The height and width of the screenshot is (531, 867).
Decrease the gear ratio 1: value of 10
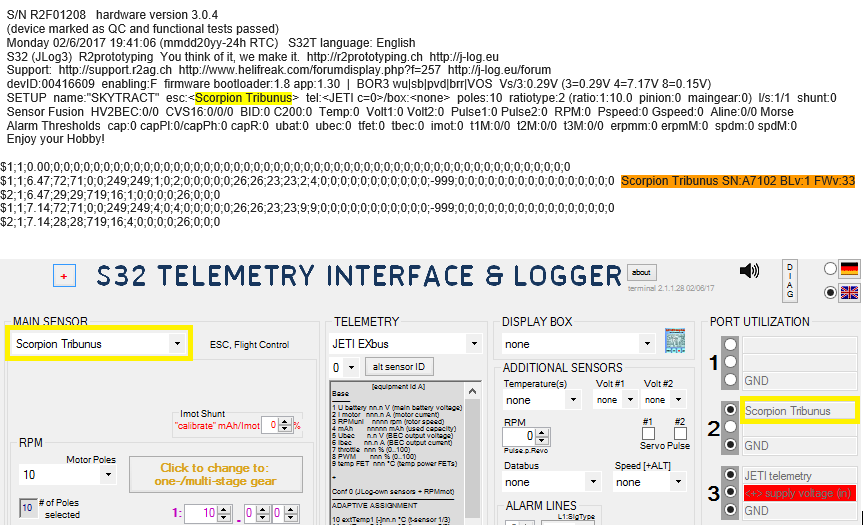click(x=224, y=517)
